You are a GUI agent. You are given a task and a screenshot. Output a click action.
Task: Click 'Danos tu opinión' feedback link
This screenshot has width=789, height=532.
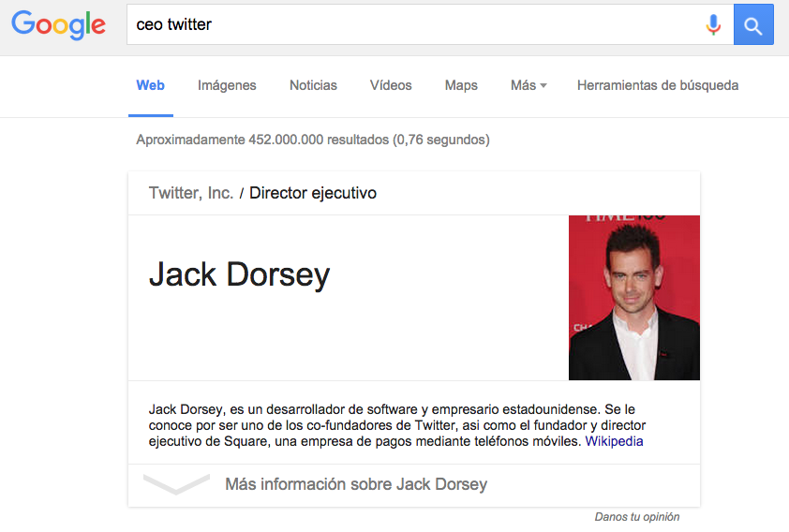[637, 517]
